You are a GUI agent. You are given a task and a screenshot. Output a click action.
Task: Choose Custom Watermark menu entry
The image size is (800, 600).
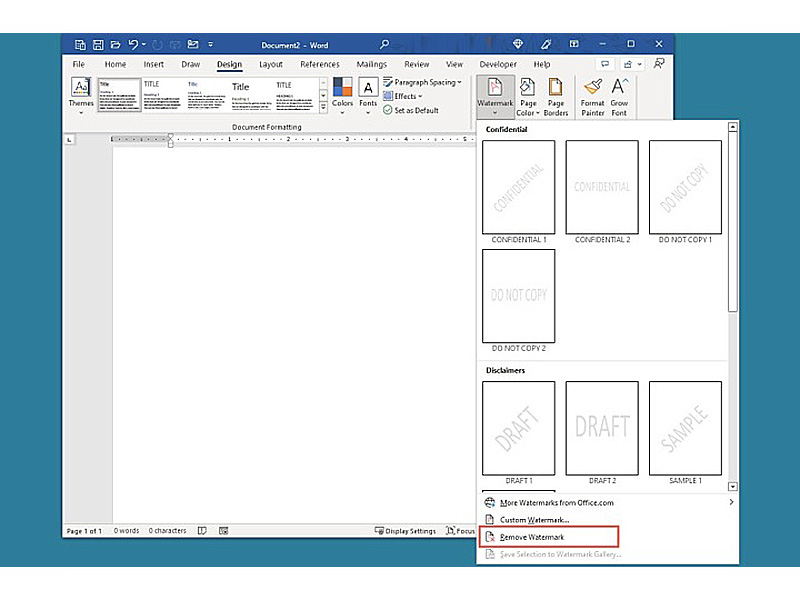click(534, 519)
